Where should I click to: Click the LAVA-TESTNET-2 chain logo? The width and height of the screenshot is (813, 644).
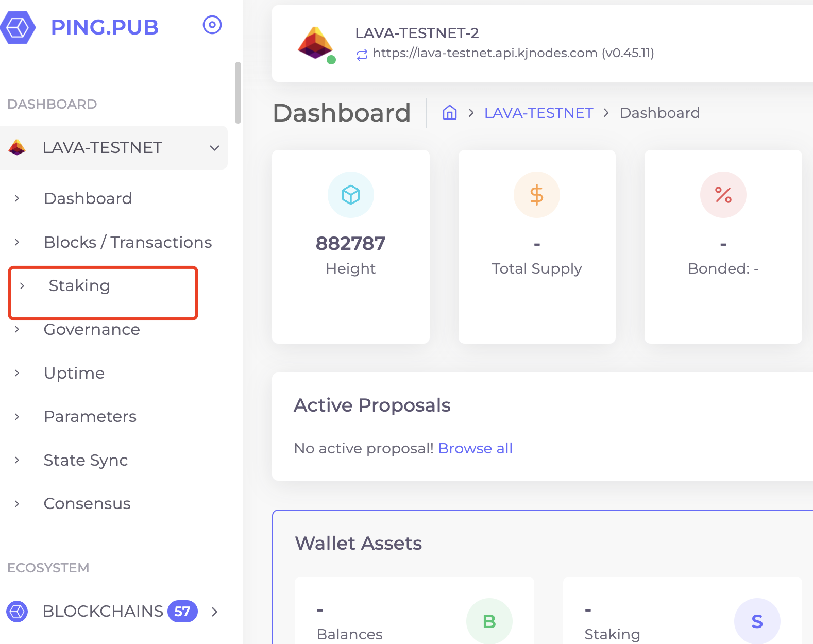[x=315, y=43]
